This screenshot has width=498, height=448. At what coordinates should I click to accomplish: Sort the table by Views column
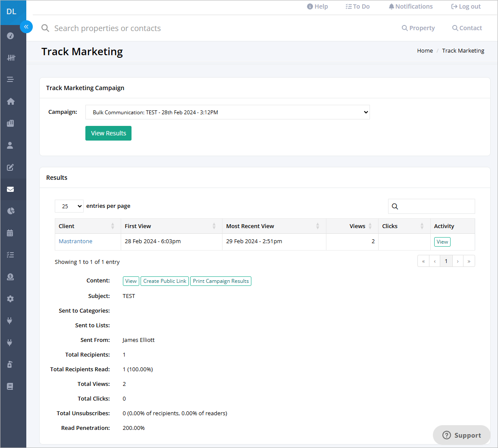point(352,226)
